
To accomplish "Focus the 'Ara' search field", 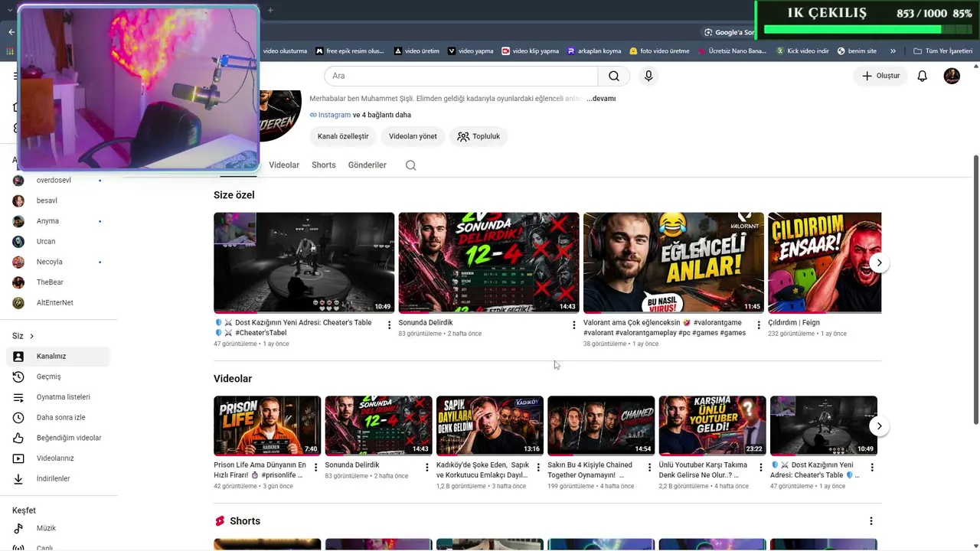I will click(x=461, y=76).
